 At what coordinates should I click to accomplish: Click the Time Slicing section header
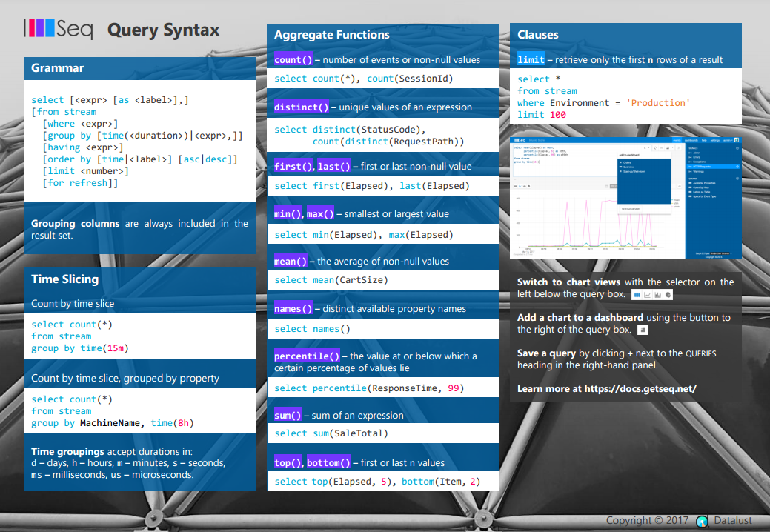(x=64, y=279)
